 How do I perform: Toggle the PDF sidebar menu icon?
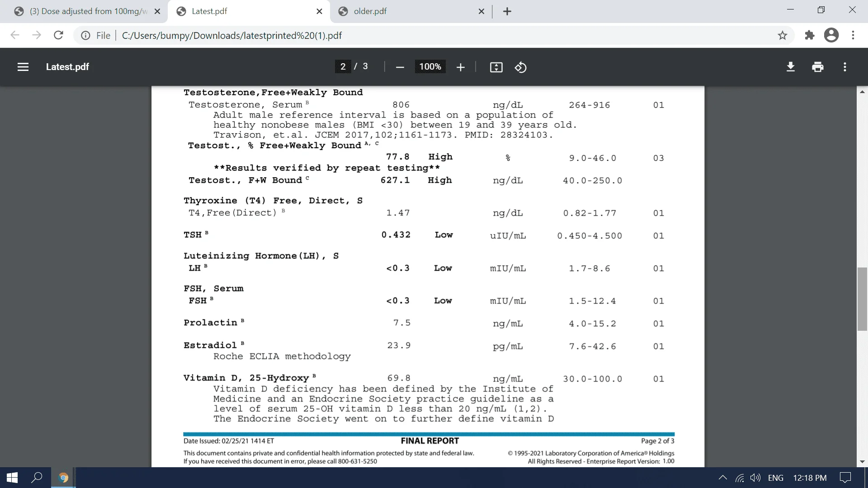coord(23,67)
